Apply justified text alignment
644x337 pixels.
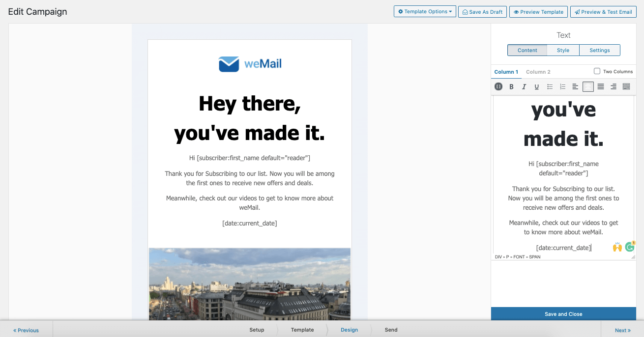point(601,86)
